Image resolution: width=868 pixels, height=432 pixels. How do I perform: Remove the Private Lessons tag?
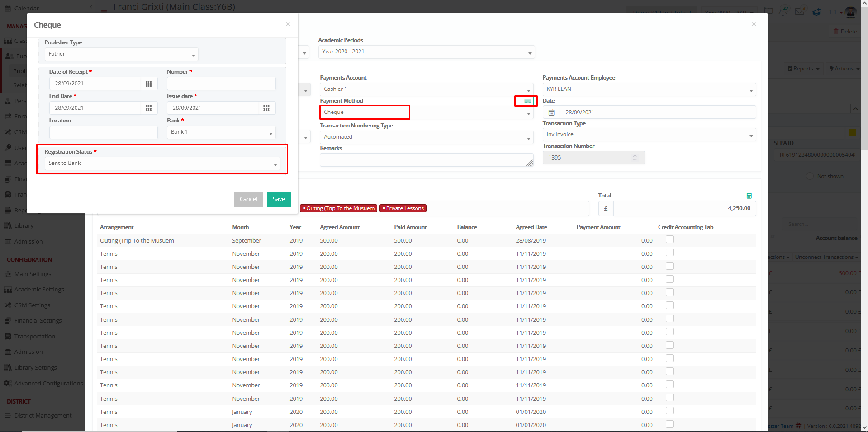(384, 208)
